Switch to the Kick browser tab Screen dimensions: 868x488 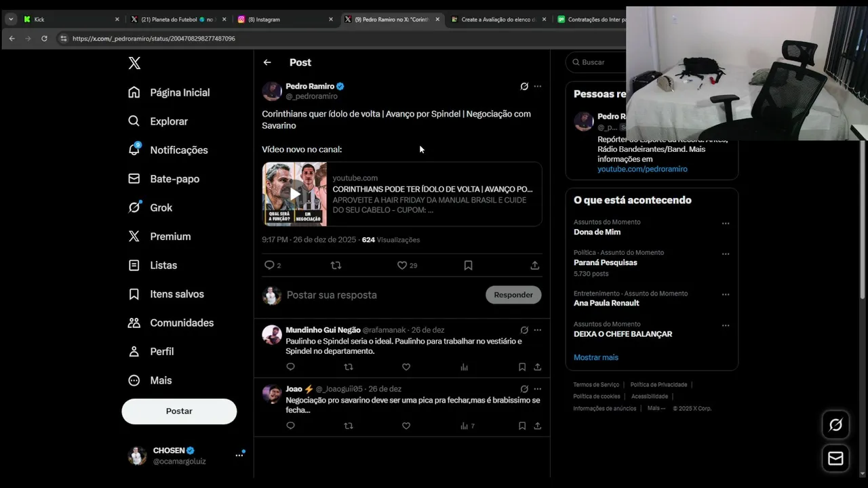(x=71, y=19)
